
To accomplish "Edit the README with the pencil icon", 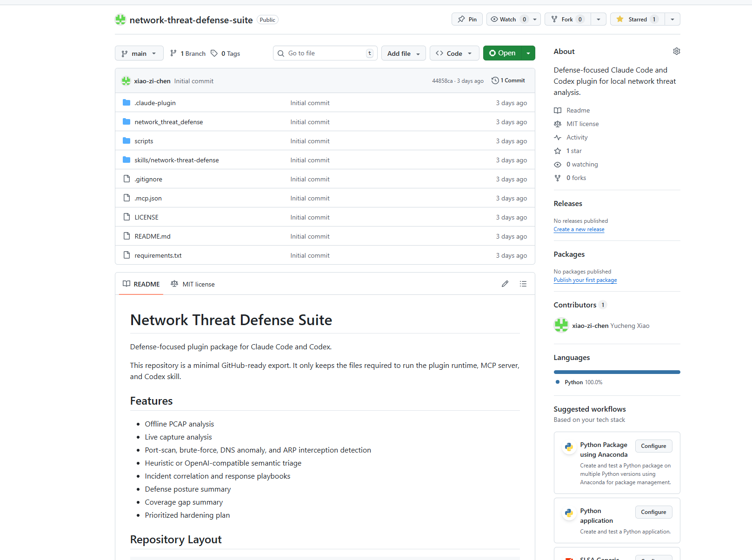I will pyautogui.click(x=505, y=284).
